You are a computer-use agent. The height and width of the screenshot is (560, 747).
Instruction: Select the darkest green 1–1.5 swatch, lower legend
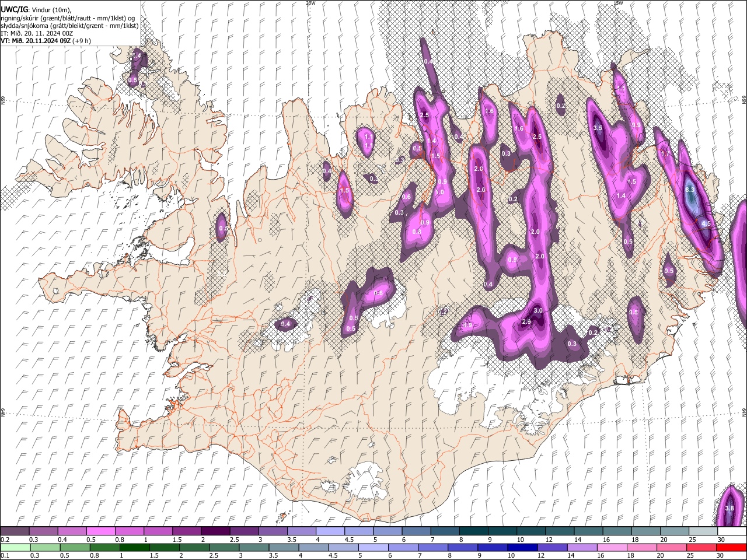tap(134, 548)
